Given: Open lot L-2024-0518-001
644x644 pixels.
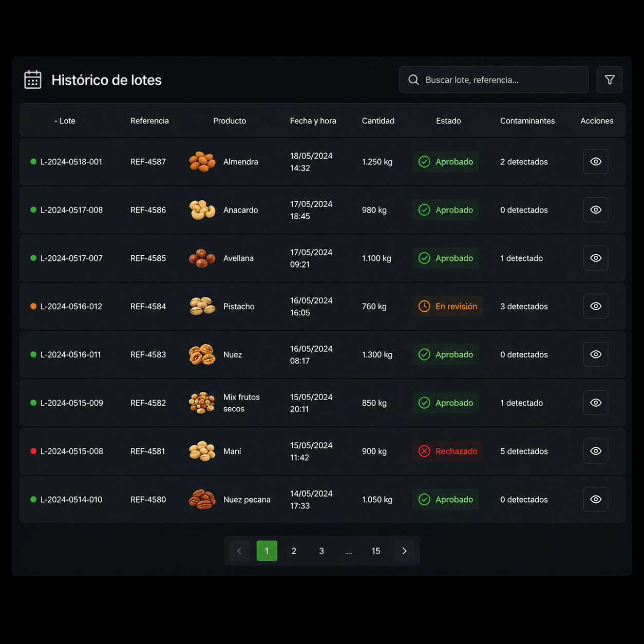Looking at the screenshot, I should pos(71,162).
